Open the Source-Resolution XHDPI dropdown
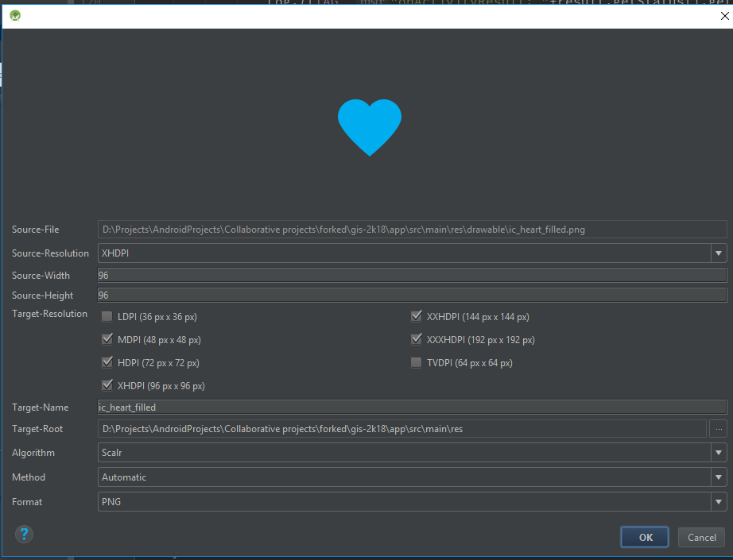Screen dimensions: 733x560 (x=412, y=253)
